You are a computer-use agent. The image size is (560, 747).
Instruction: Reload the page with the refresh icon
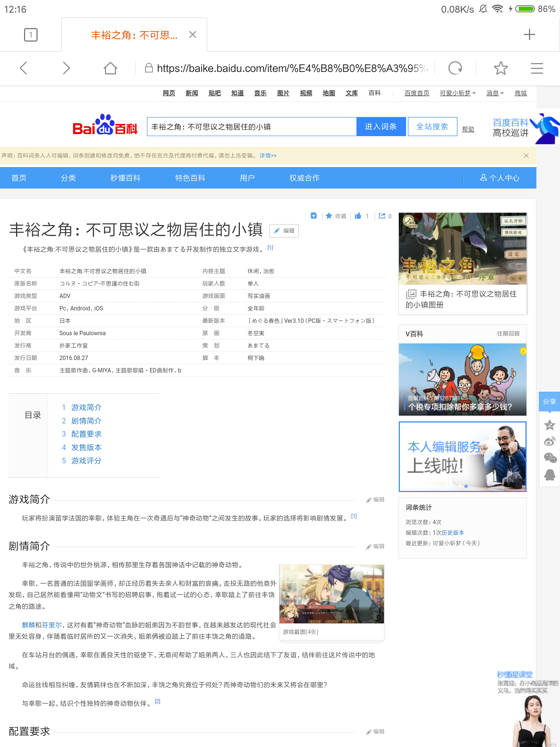tap(455, 68)
